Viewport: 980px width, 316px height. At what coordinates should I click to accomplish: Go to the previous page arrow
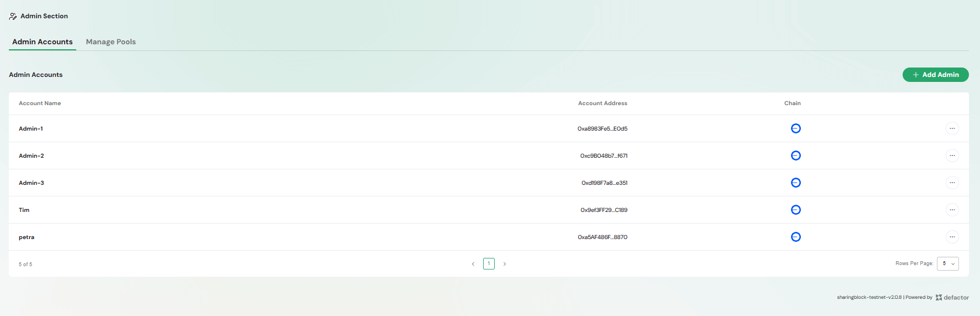[473, 264]
